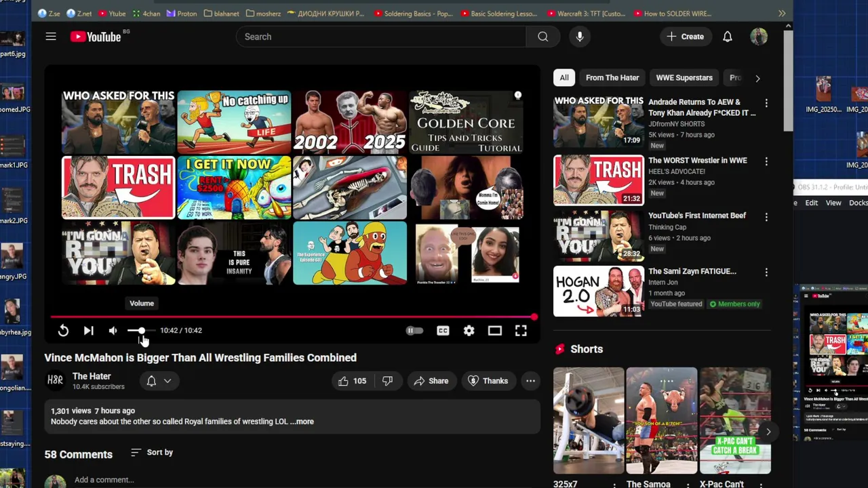
Task: Open options for YouTube's First Internet Beef
Action: click(766, 217)
